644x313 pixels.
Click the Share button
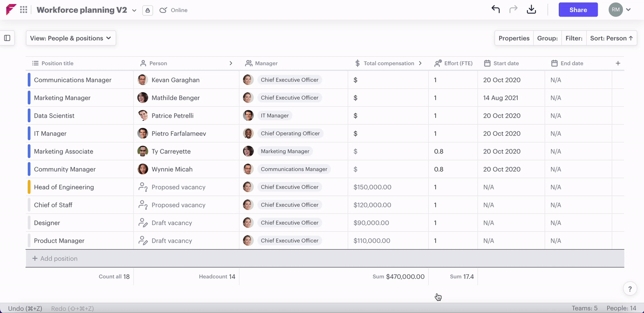pyautogui.click(x=578, y=10)
